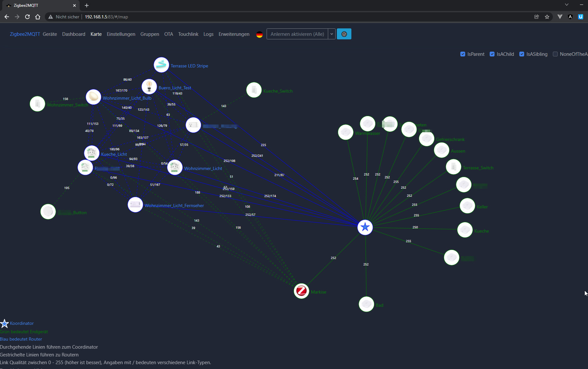
Task: Click the German flag language icon
Action: pyautogui.click(x=260, y=34)
